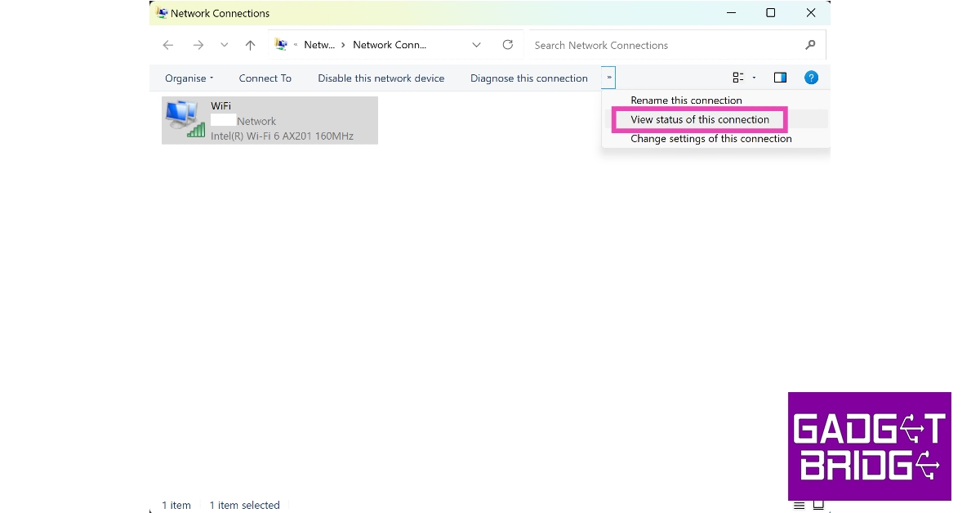
Task: Click Diagnose this connection
Action: pyautogui.click(x=528, y=78)
